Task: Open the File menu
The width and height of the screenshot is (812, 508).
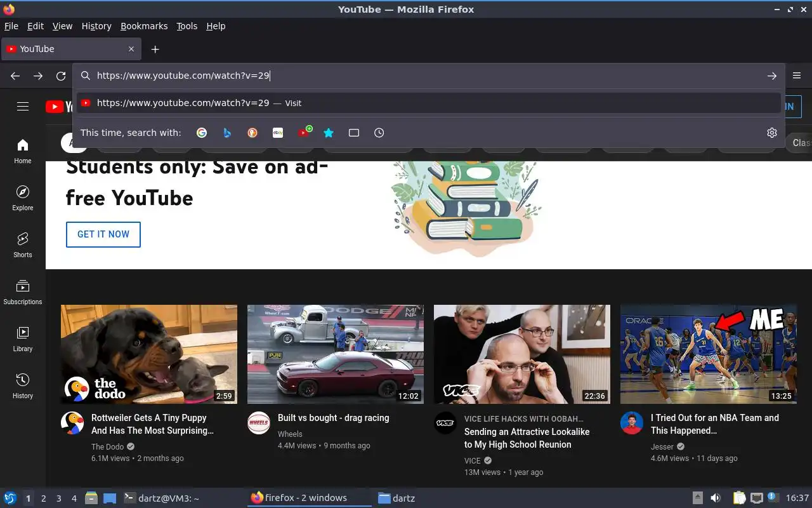Action: (11, 26)
